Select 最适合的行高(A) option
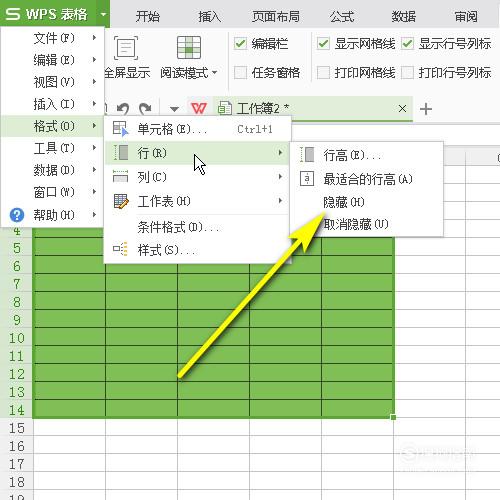This screenshot has height=500, width=500. point(367,179)
